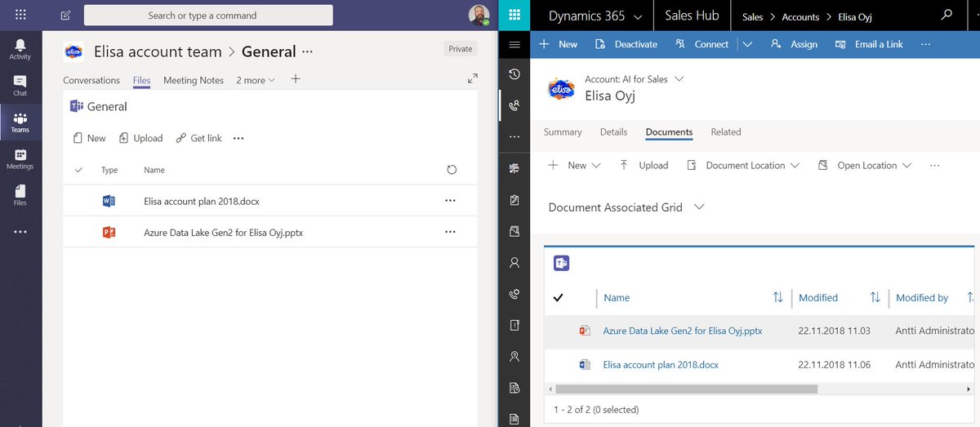Open Azure Data Lake Gen2 pptx link in Dynamics

[x=683, y=331]
